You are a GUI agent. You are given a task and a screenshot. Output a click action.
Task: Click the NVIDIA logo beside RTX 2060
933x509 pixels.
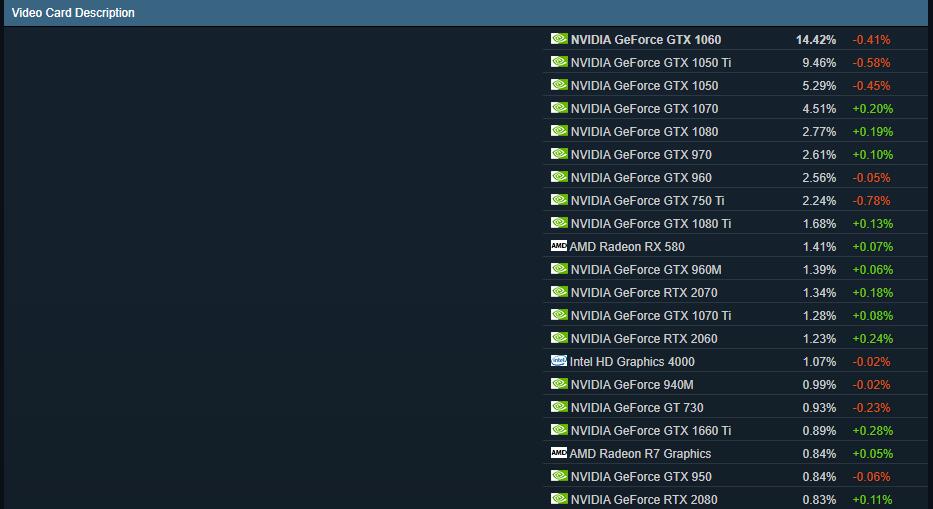pos(559,338)
